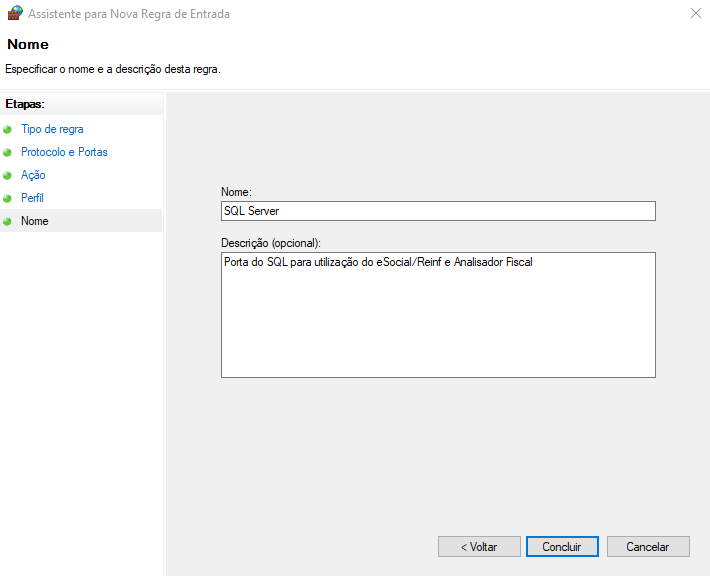Select the Nome step in Etapas list
This screenshot has height=576, width=710.
coord(35,222)
